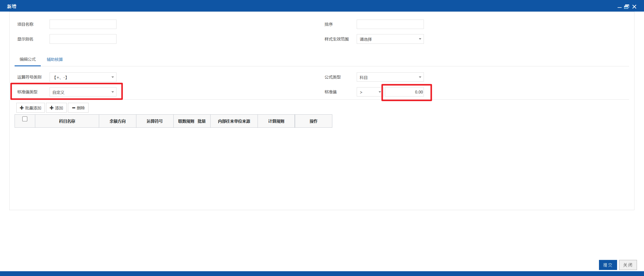644x276 pixels.
Task: Click the 批量添加 plus button
Action: pos(30,108)
